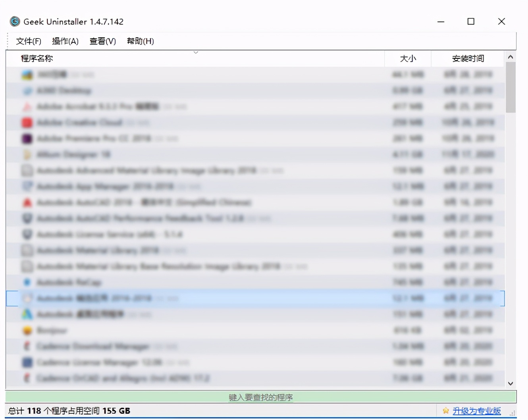This screenshot has height=420, width=528.
Task: Focus the 键入要查找的程序 search field
Action: tap(261, 397)
